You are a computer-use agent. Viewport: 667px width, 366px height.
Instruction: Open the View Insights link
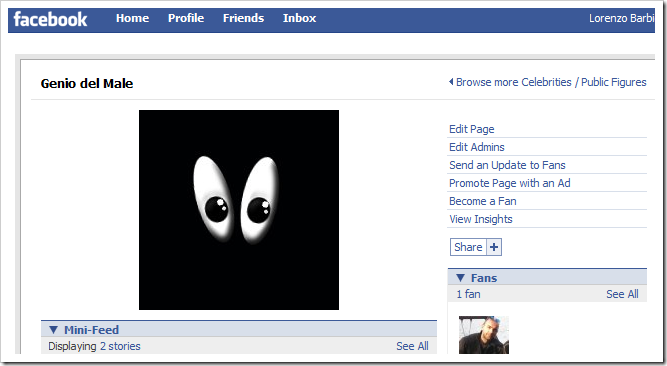pyautogui.click(x=481, y=219)
